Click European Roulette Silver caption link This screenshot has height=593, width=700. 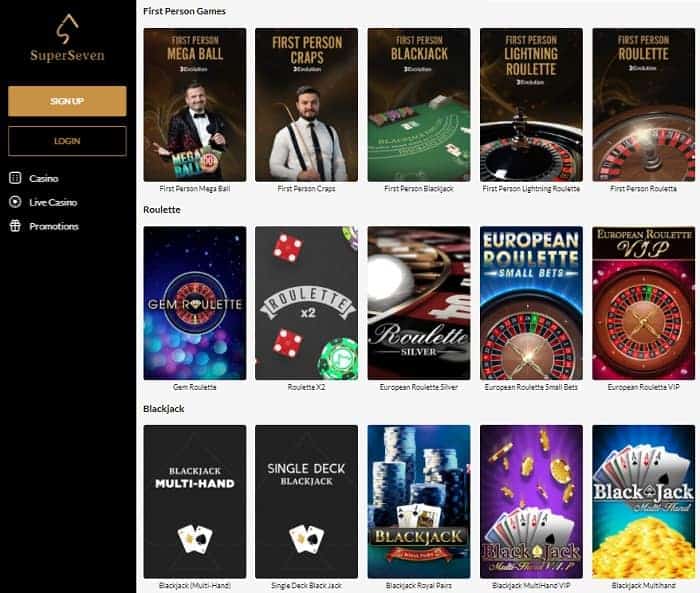pyautogui.click(x=419, y=387)
